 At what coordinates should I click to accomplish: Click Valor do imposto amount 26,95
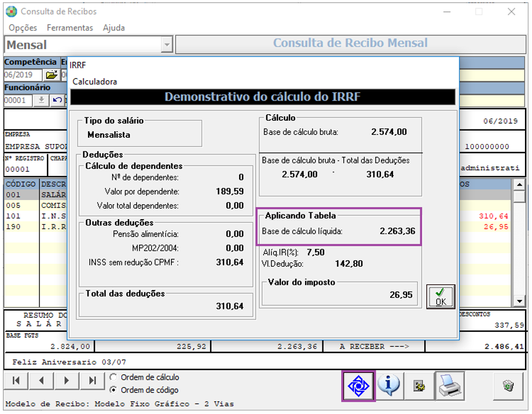pos(401,295)
